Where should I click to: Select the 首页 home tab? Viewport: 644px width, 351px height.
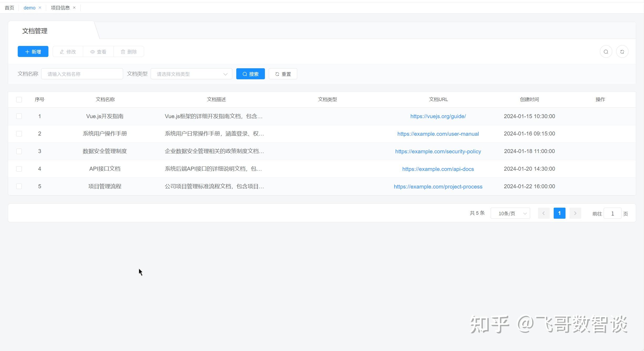click(9, 8)
